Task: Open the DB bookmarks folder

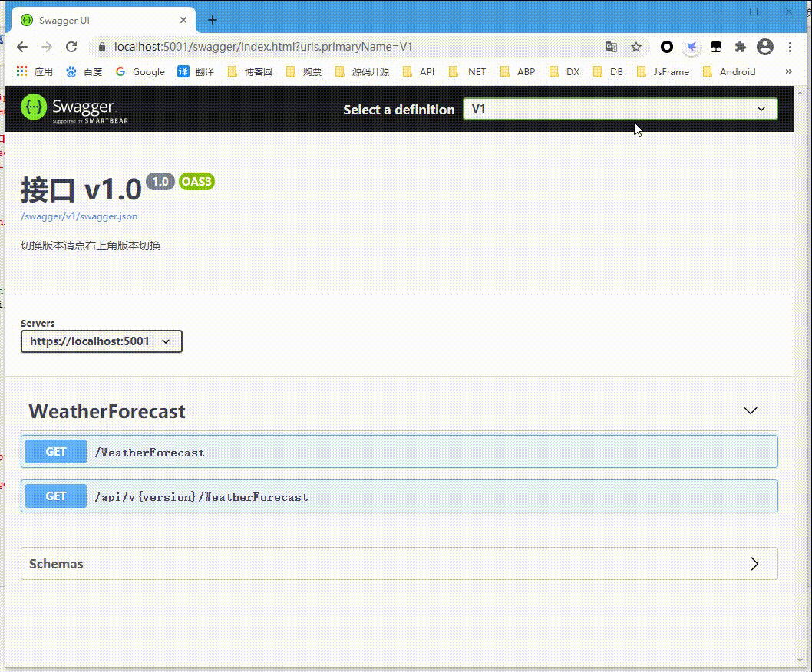Action: pyautogui.click(x=609, y=71)
